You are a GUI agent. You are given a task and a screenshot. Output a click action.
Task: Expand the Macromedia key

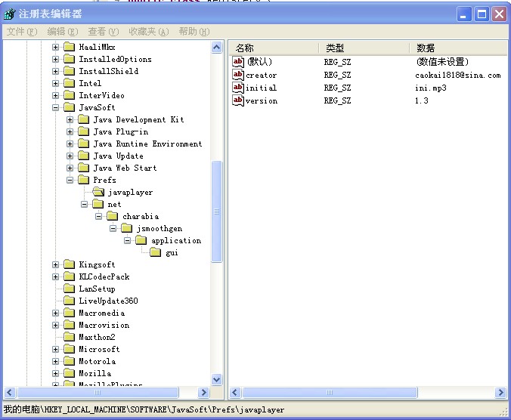(x=55, y=313)
